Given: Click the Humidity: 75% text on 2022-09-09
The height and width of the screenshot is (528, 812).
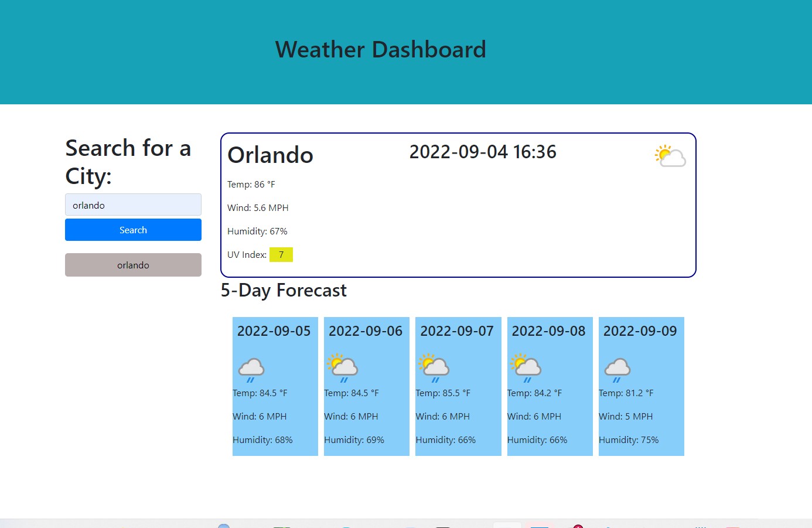Looking at the screenshot, I should [628, 440].
